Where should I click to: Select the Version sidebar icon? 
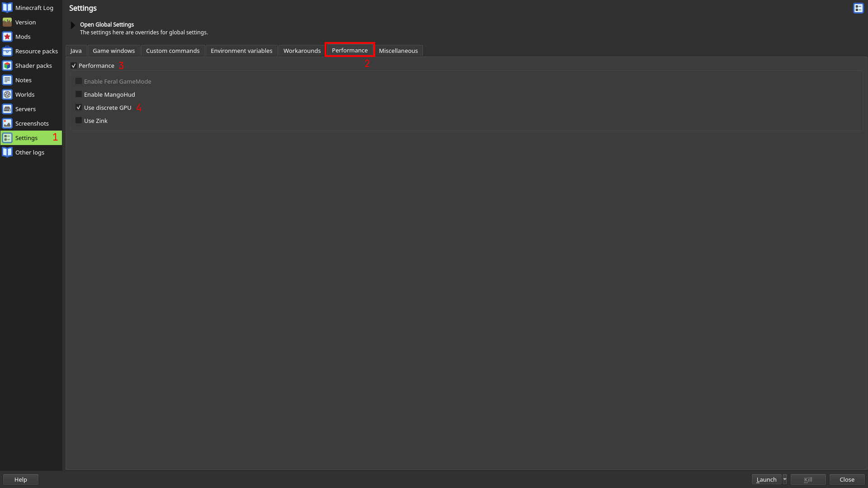(x=7, y=22)
